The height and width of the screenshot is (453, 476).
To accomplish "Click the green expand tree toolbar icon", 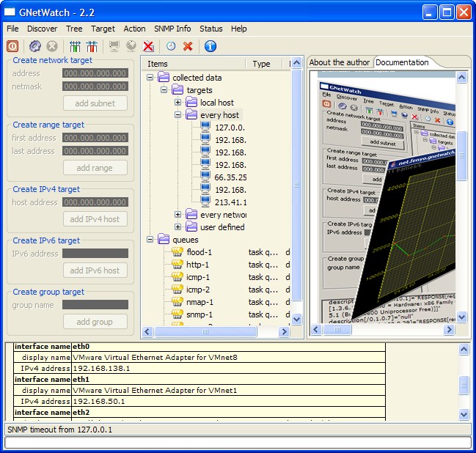I will pos(75,46).
